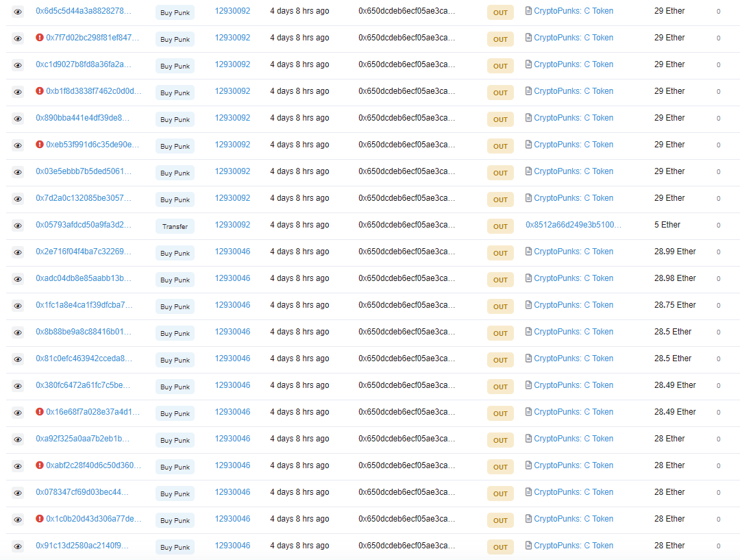Click Buy Punk badge for 0x380fc6472a61fc7c5be
The height and width of the screenshot is (560, 740).
pyautogui.click(x=175, y=387)
